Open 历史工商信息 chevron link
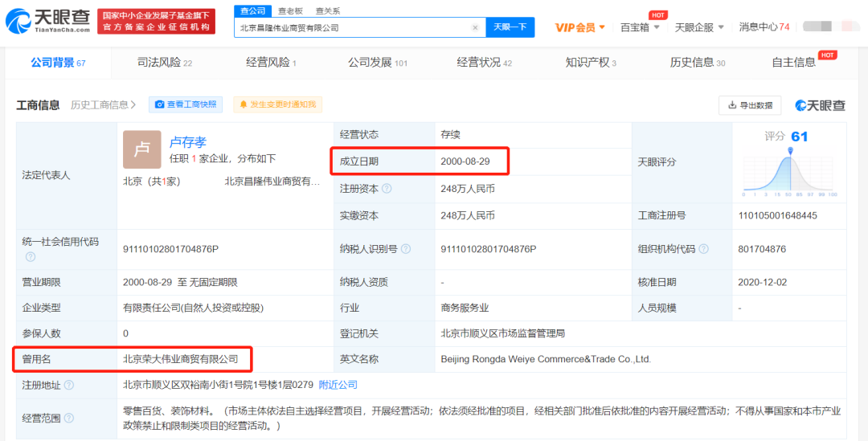868x441 pixels. (x=104, y=104)
